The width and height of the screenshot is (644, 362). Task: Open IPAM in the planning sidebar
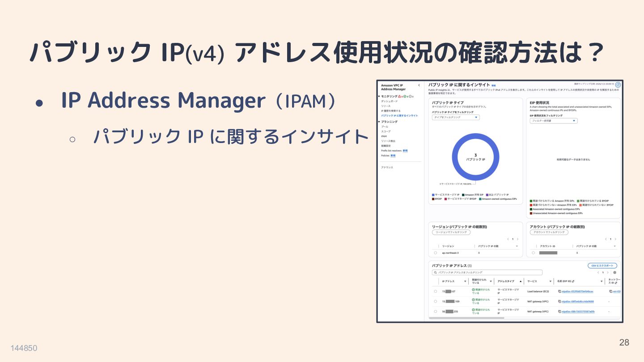pyautogui.click(x=384, y=136)
